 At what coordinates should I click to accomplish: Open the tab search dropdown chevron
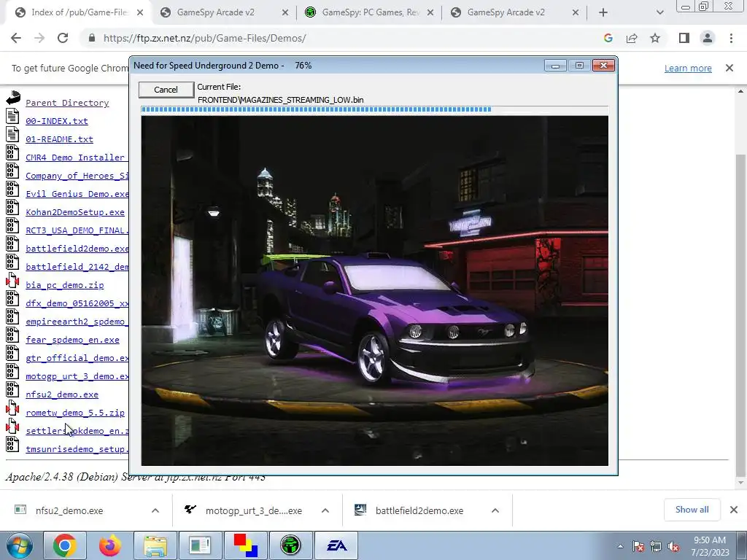[659, 12]
